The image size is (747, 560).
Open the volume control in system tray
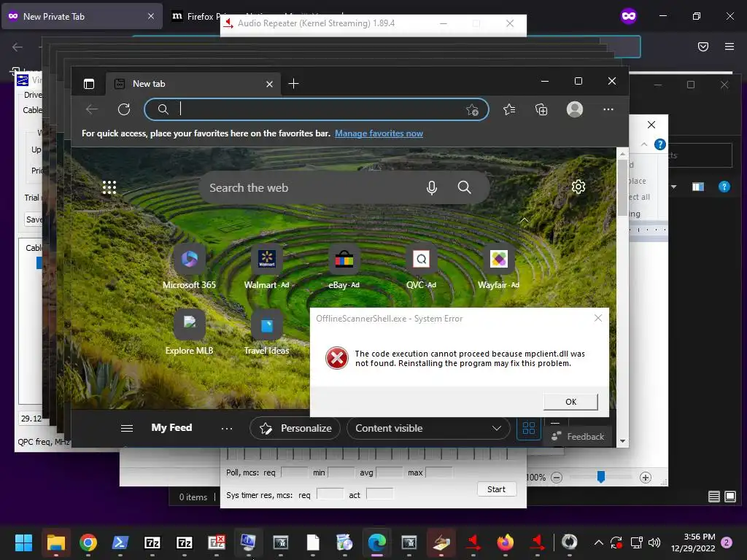[654, 542]
